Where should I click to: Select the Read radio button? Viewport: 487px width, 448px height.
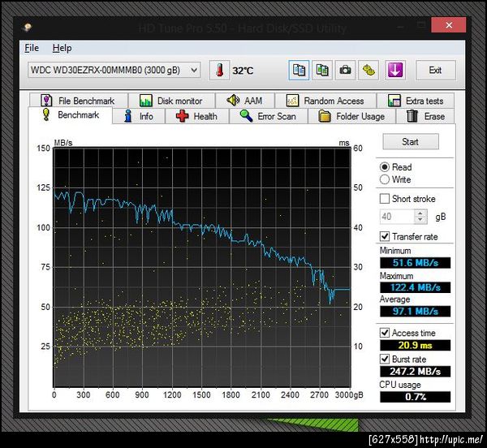[x=385, y=167]
